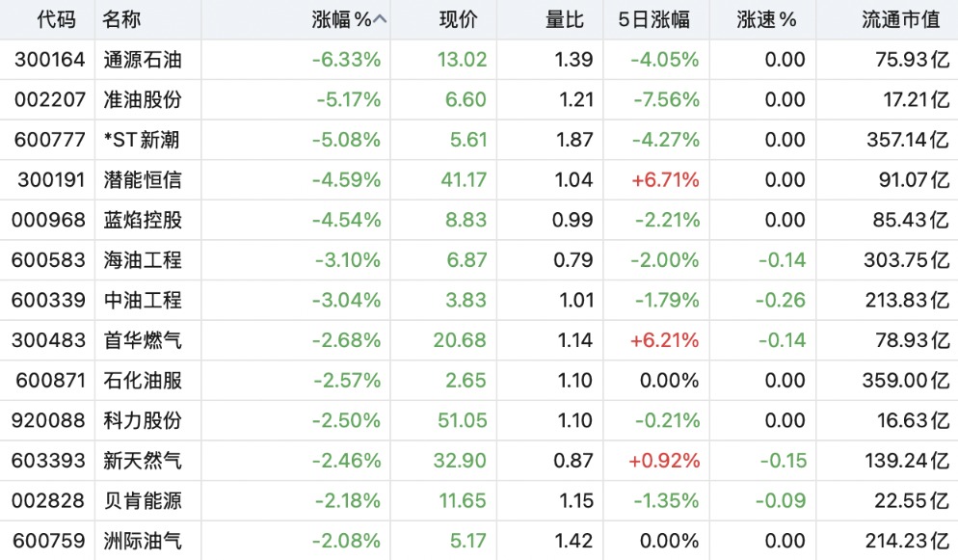
Task: Click the 海油工程 row name
Action: click(143, 260)
